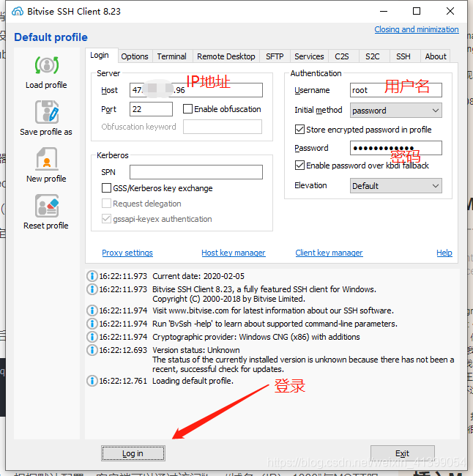Click the Help link
Viewport: 473px width, 476px height.
pos(444,253)
